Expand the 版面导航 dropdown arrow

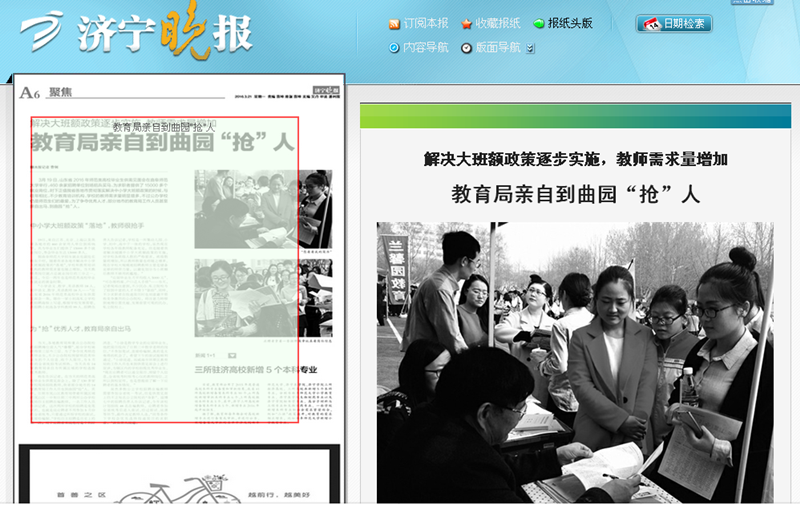[x=530, y=48]
